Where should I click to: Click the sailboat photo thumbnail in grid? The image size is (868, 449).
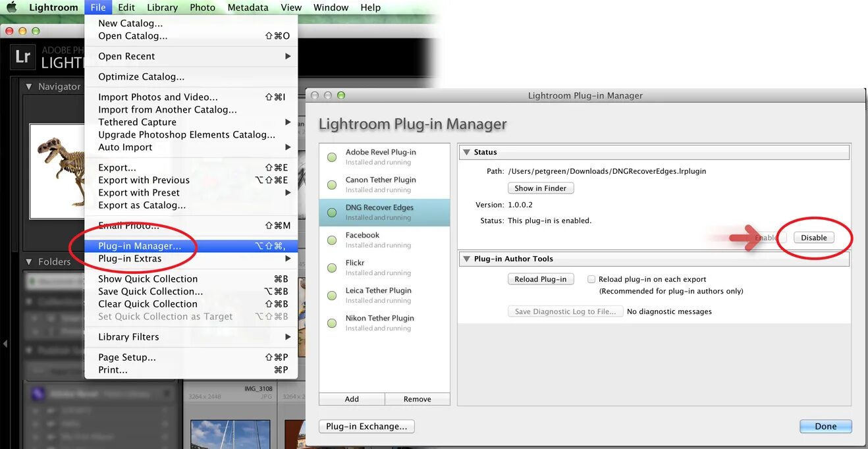tap(231, 435)
